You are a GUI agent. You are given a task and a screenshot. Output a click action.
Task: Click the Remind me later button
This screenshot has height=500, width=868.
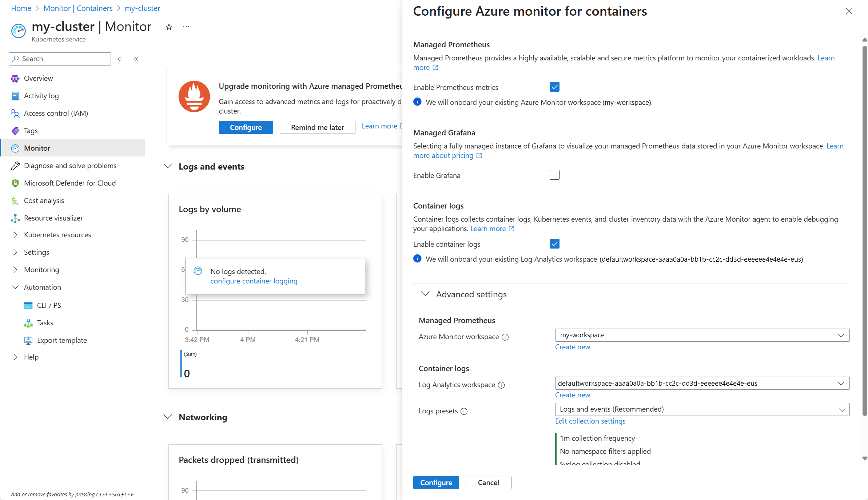pos(317,127)
